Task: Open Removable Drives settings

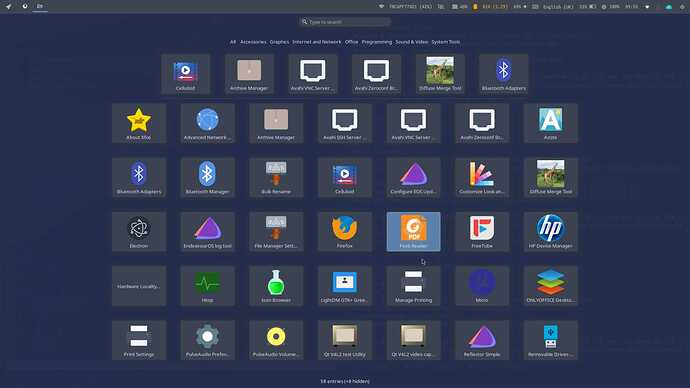Action: click(551, 340)
